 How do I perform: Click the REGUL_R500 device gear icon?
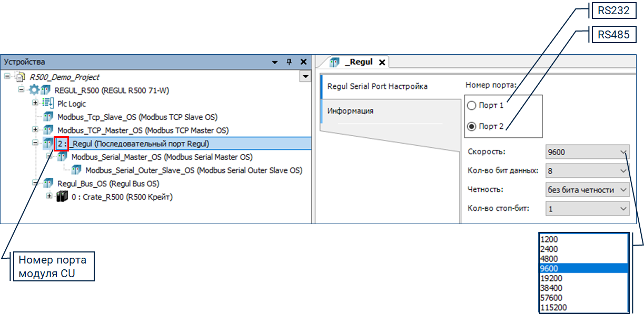click(34, 90)
